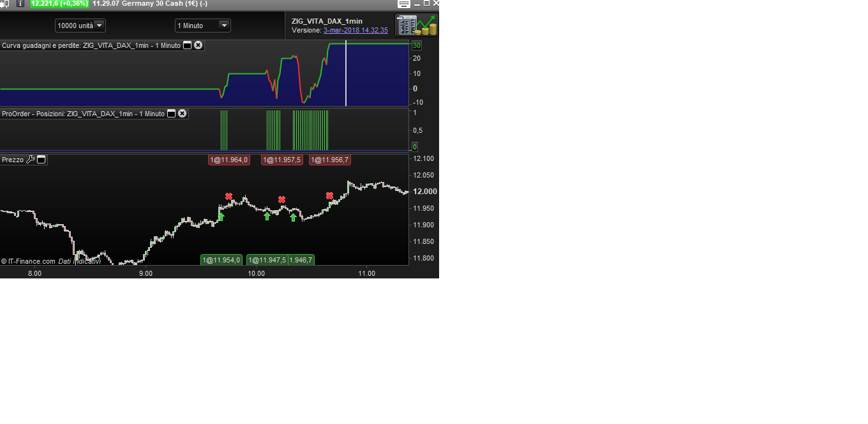Click the 11.800 price axis label

(x=424, y=258)
